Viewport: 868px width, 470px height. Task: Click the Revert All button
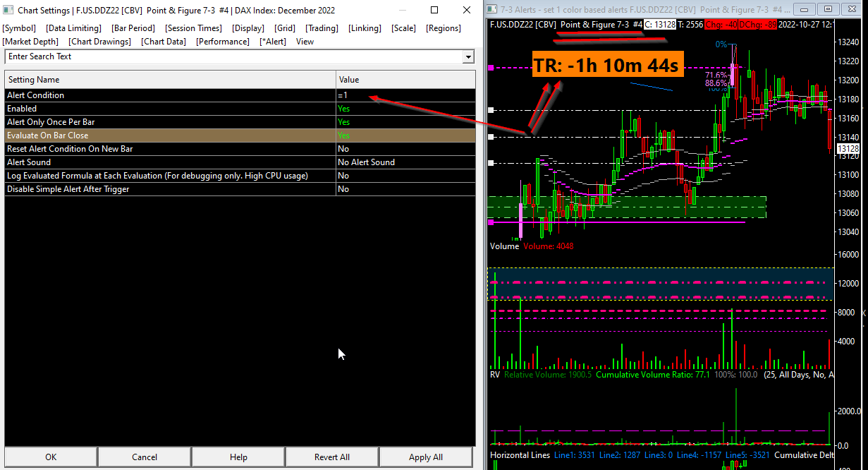click(x=332, y=457)
